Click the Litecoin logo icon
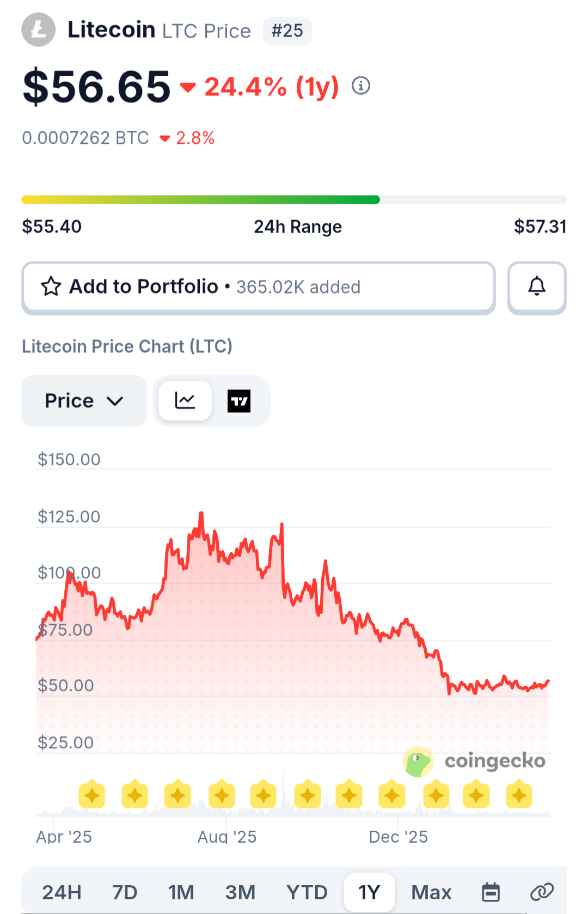 click(x=38, y=29)
